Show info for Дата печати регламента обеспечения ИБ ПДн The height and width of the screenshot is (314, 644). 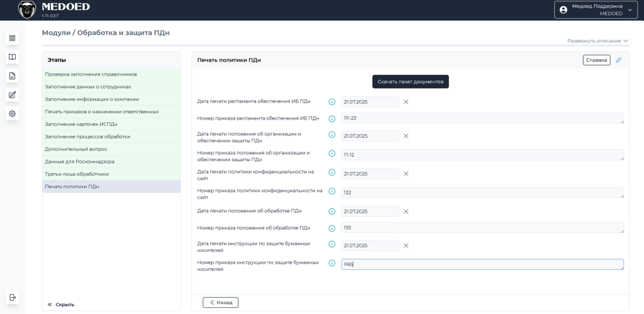pos(332,102)
